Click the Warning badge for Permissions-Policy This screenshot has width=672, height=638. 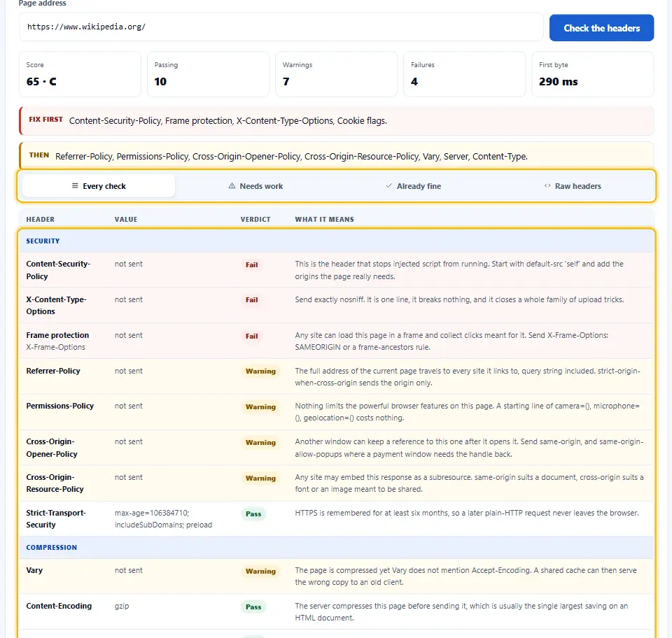pyautogui.click(x=260, y=406)
